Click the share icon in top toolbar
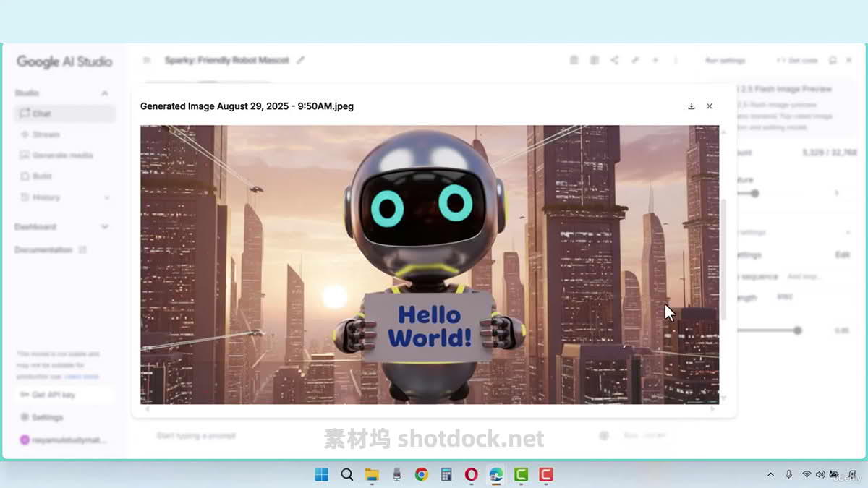The height and width of the screenshot is (488, 868). (x=614, y=60)
